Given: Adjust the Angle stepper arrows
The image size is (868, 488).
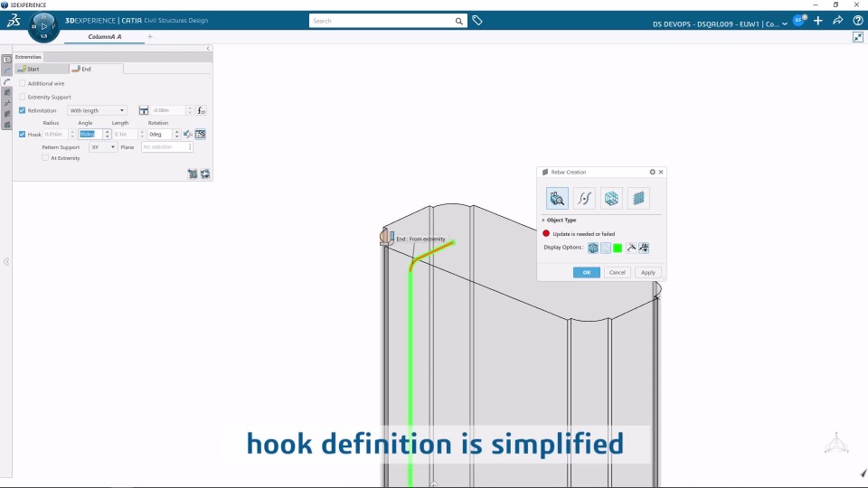Looking at the screenshot, I should tap(107, 135).
